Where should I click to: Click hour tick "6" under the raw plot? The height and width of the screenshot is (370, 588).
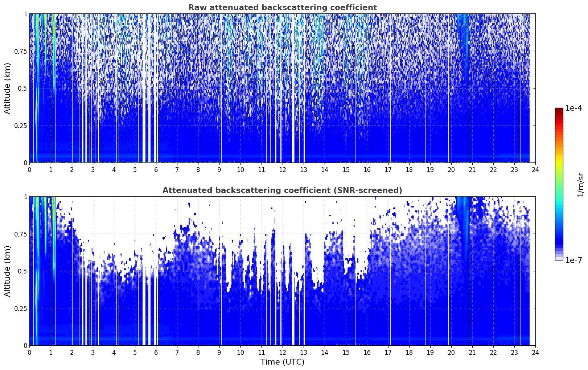[x=156, y=169]
